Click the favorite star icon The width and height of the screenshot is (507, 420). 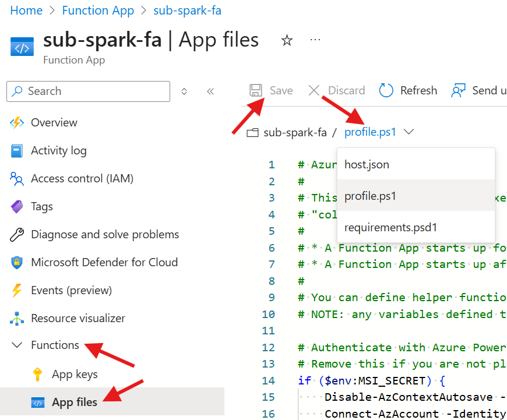(x=287, y=40)
